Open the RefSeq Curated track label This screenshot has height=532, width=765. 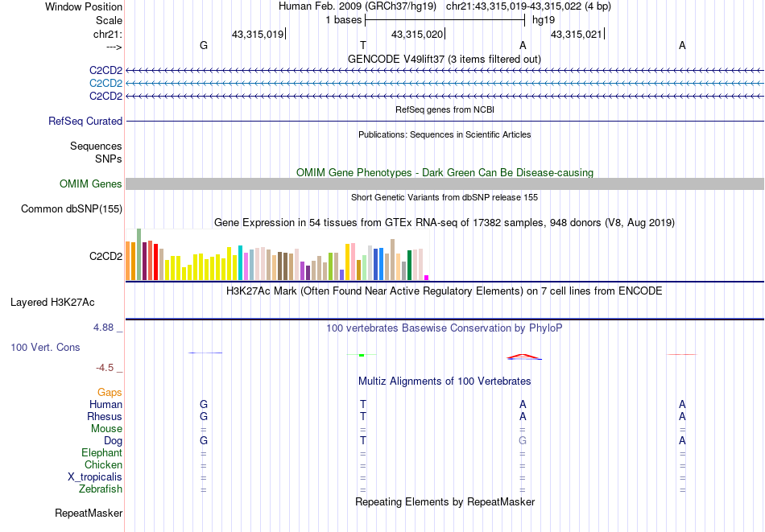pos(85,121)
